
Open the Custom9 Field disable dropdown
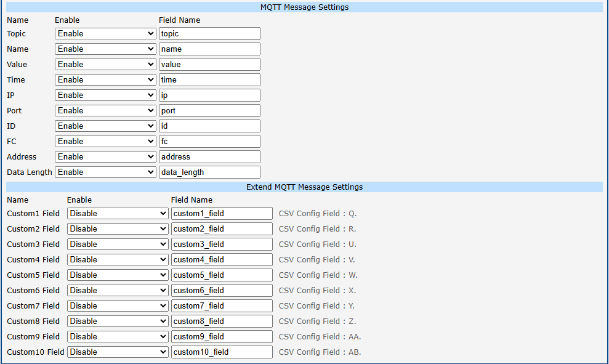(118, 337)
